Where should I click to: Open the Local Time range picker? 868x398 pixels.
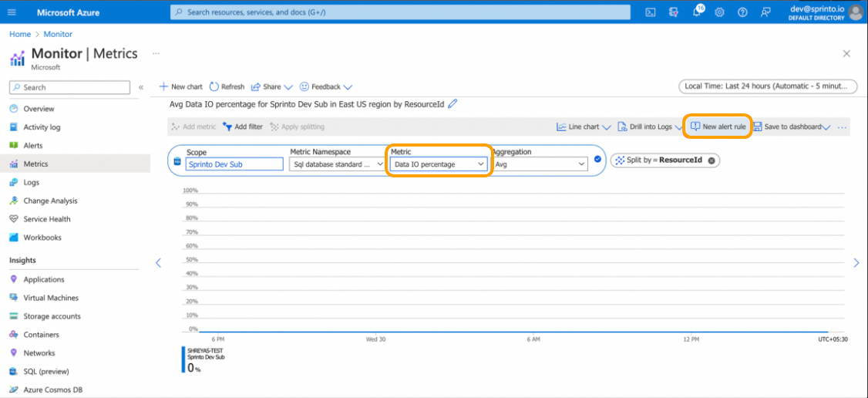pos(768,86)
